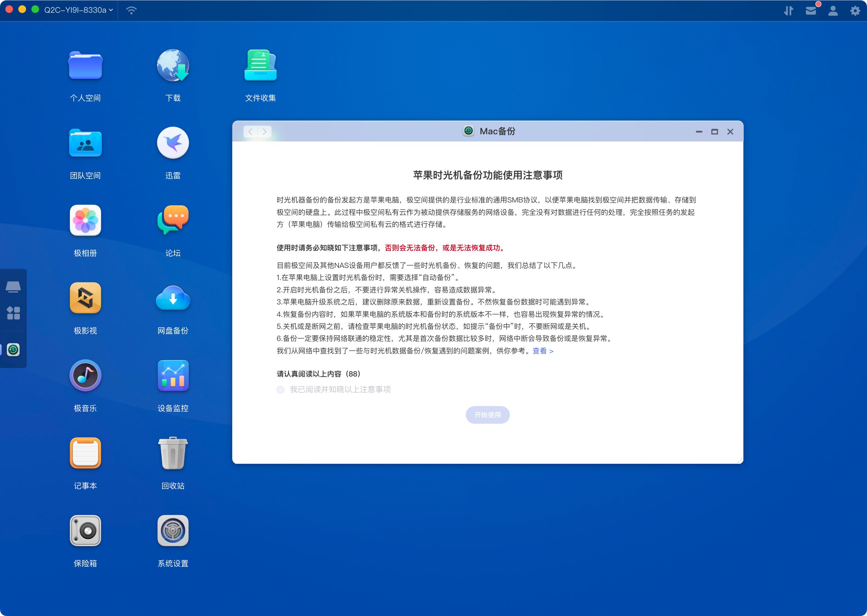867x616 pixels.
Task: Launch the 极音乐 music app
Action: pos(85,376)
